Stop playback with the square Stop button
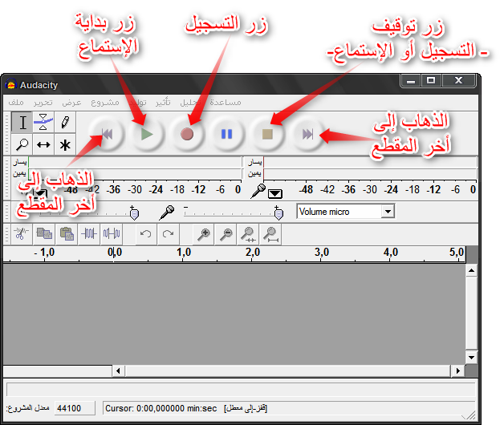The image size is (504, 425). click(x=267, y=135)
